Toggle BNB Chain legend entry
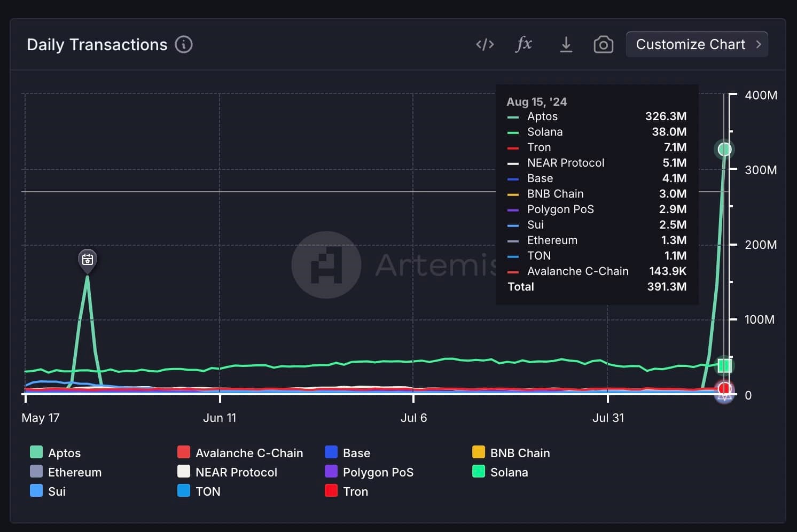The width and height of the screenshot is (797, 532). [x=511, y=452]
